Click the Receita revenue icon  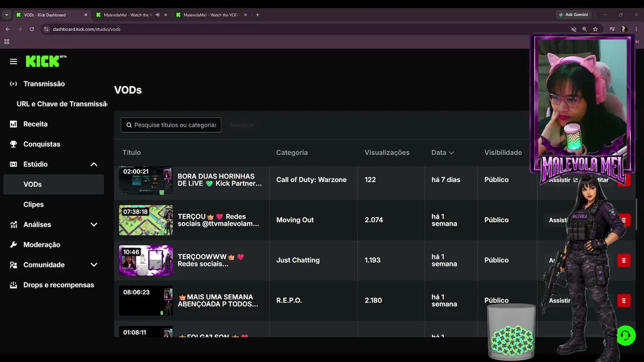pos(14,124)
